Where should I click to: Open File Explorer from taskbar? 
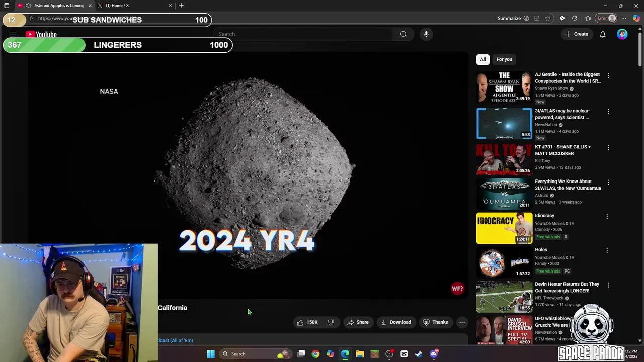[x=360, y=354]
